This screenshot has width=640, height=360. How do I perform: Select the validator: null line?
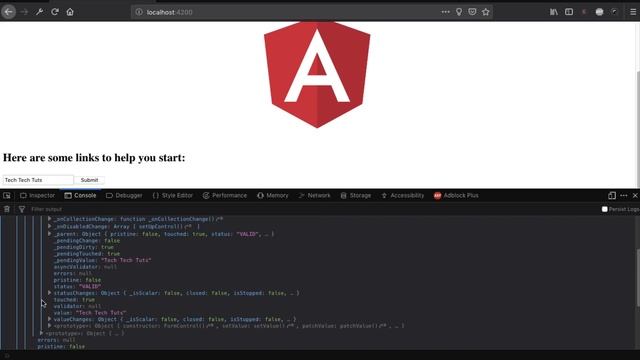(77, 306)
